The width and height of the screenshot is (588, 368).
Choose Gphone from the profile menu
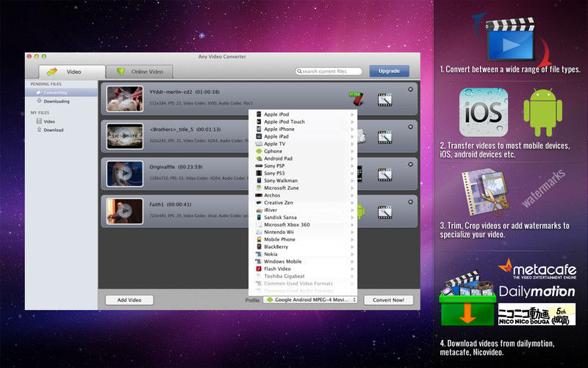point(303,151)
